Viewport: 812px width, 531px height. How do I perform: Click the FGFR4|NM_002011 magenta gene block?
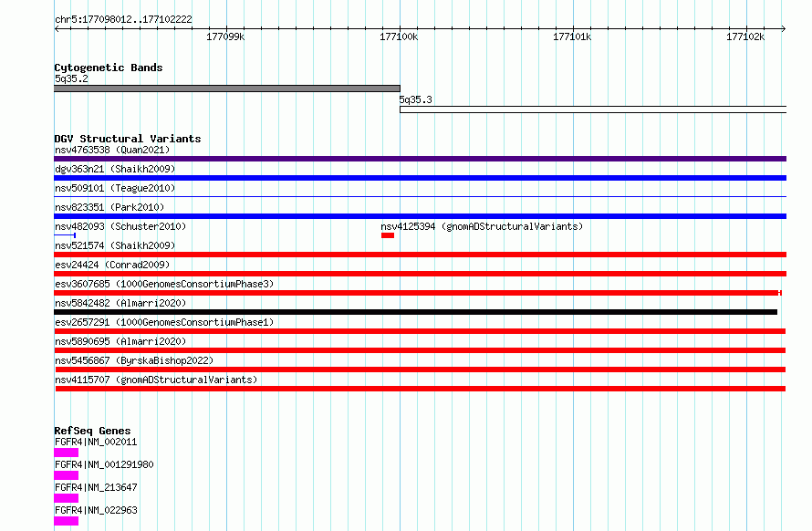(67, 453)
